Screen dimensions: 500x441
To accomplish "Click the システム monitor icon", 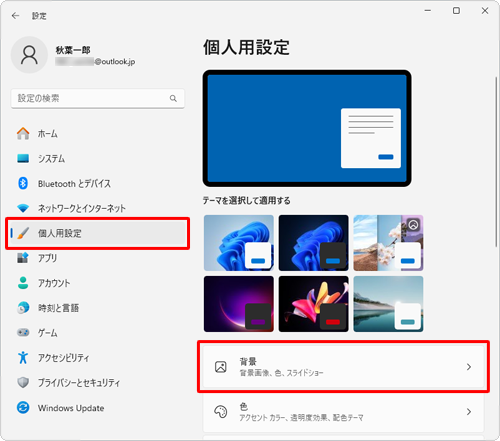I will (23, 158).
